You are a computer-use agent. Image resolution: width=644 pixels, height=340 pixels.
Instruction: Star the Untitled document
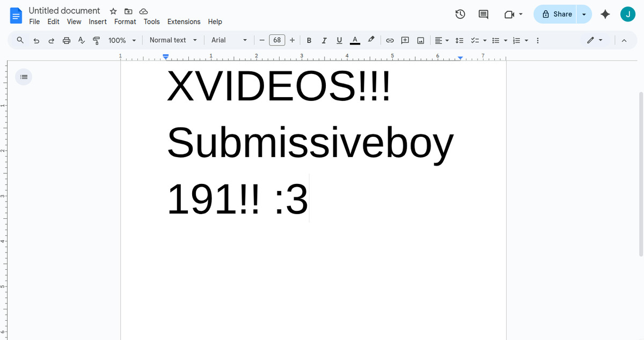tap(113, 11)
